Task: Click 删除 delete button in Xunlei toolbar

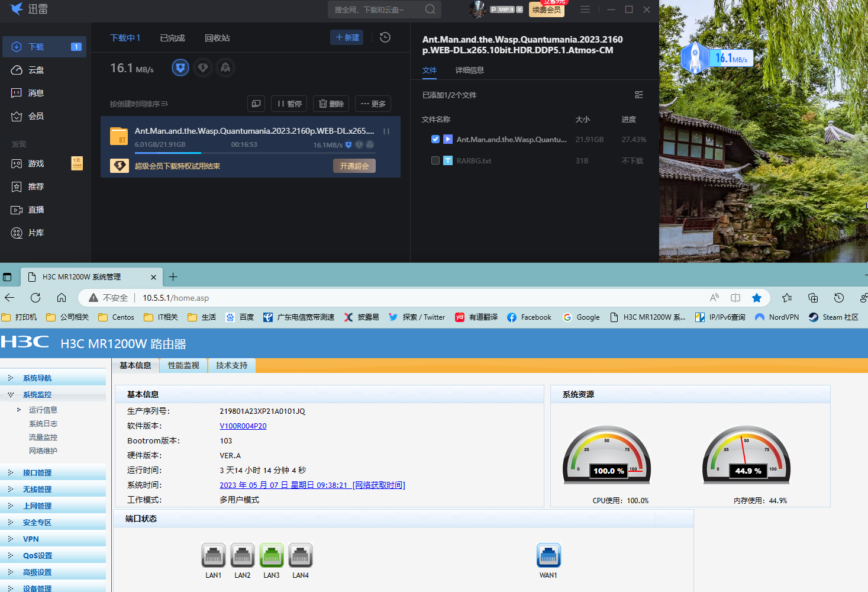Action: tap(331, 104)
